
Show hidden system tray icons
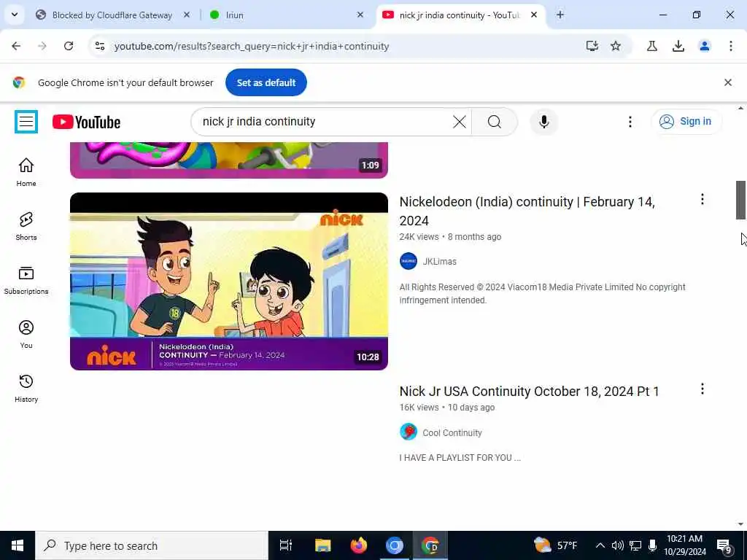[x=600, y=545]
